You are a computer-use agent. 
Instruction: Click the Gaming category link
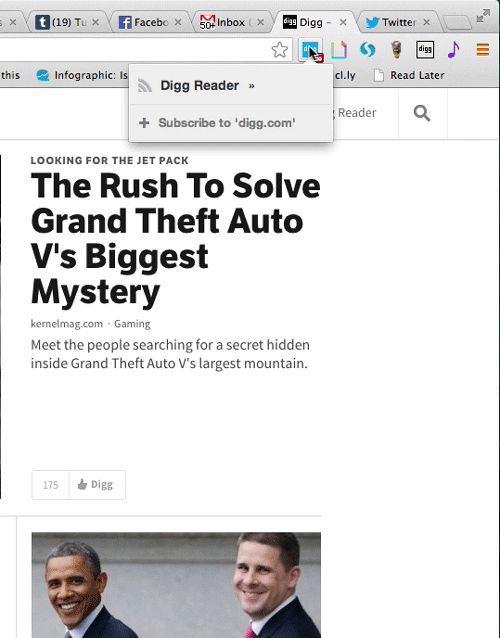click(x=132, y=324)
